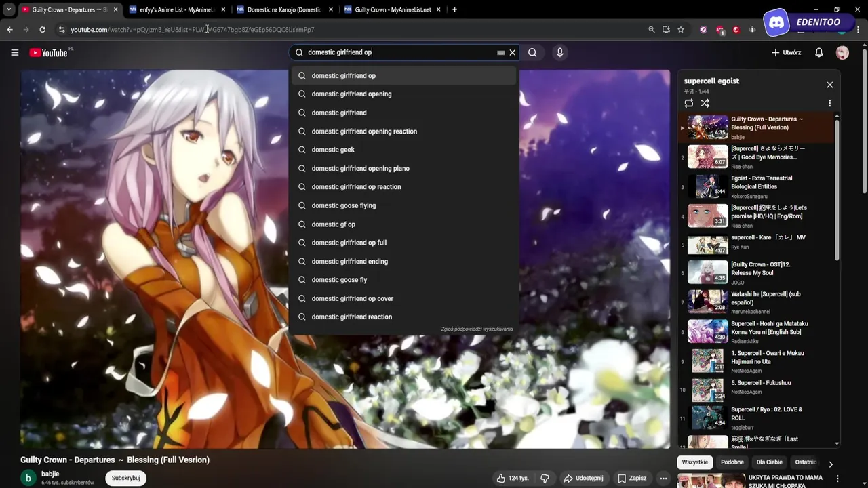Image resolution: width=868 pixels, height=488 pixels.
Task: Click in the YouTube search input field
Action: [x=400, y=52]
